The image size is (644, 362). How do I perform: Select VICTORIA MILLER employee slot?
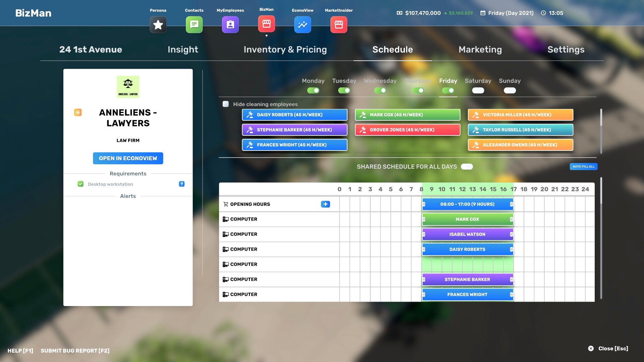[520, 115]
